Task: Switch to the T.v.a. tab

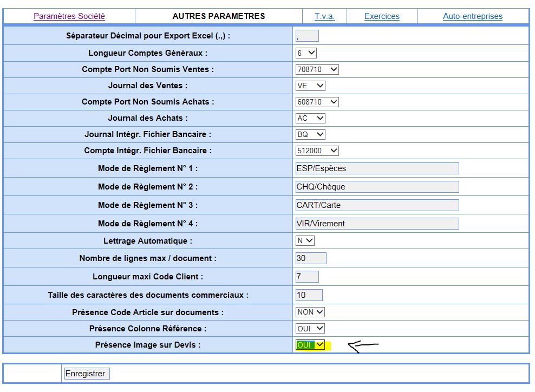Action: (x=324, y=16)
